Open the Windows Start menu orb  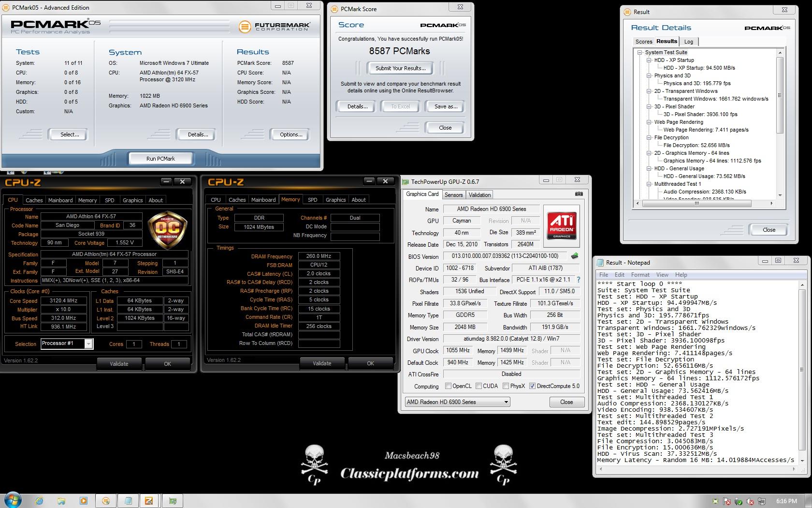13,500
